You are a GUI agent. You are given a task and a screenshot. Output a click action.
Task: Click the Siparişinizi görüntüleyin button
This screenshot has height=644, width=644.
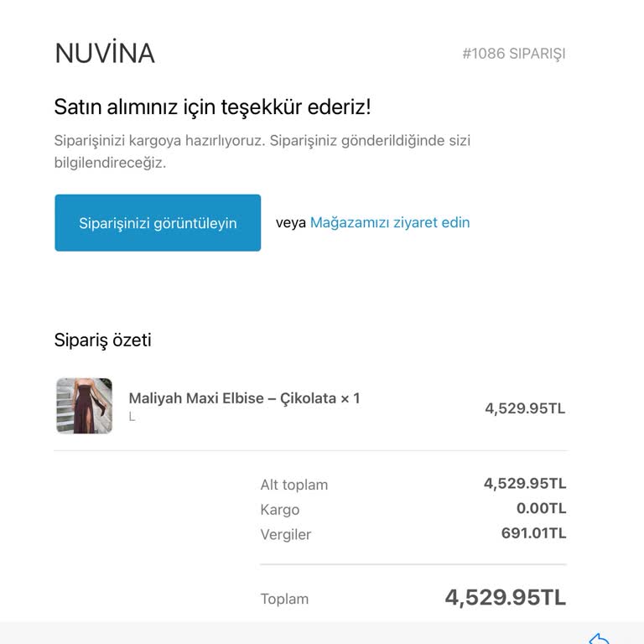(x=158, y=222)
